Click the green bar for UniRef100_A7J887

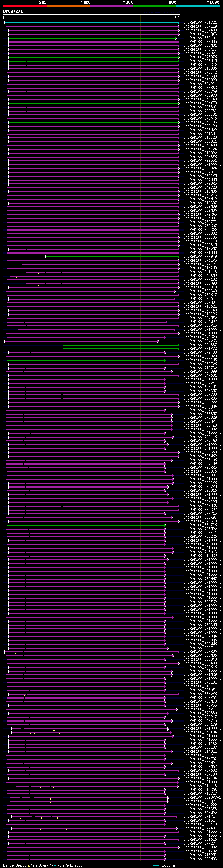(x=121, y=345)
